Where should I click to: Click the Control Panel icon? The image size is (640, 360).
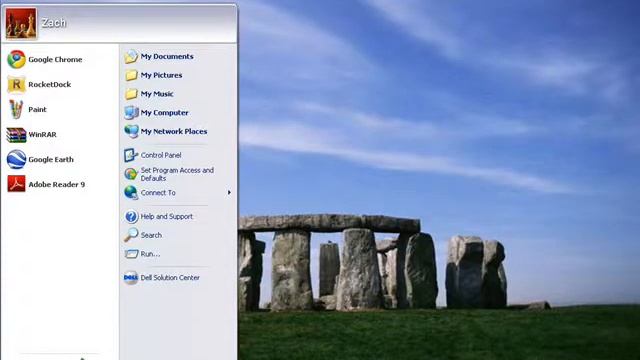click(x=131, y=155)
